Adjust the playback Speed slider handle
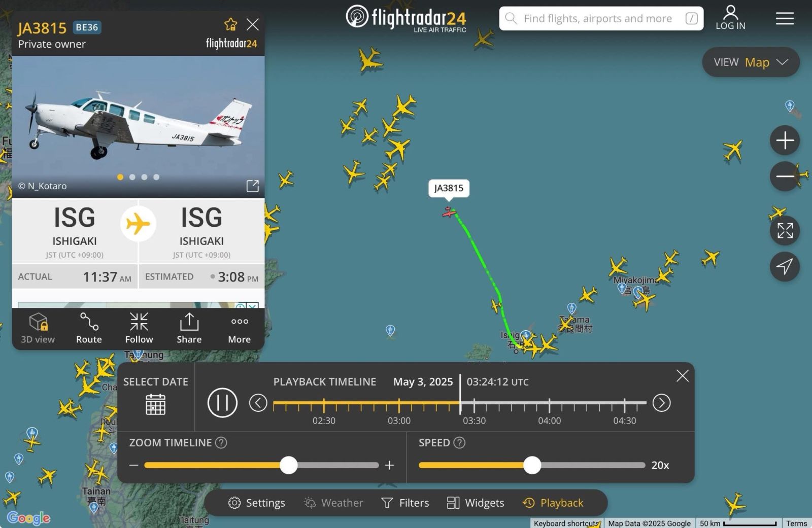 532,465
